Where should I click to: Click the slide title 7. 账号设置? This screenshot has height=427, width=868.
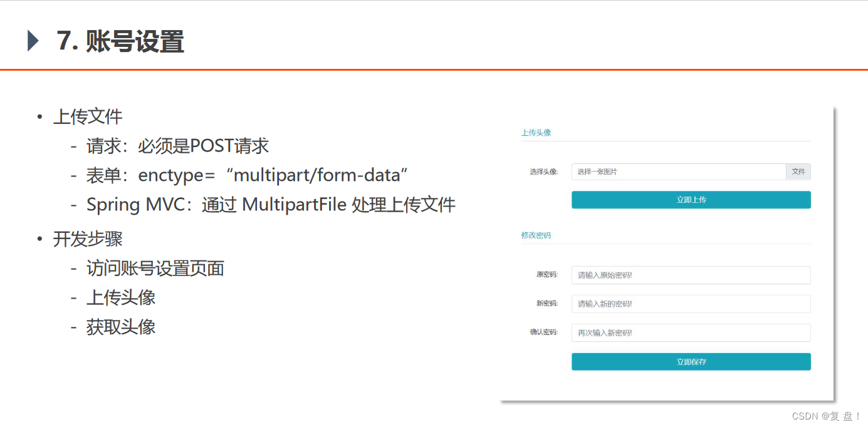pos(120,41)
